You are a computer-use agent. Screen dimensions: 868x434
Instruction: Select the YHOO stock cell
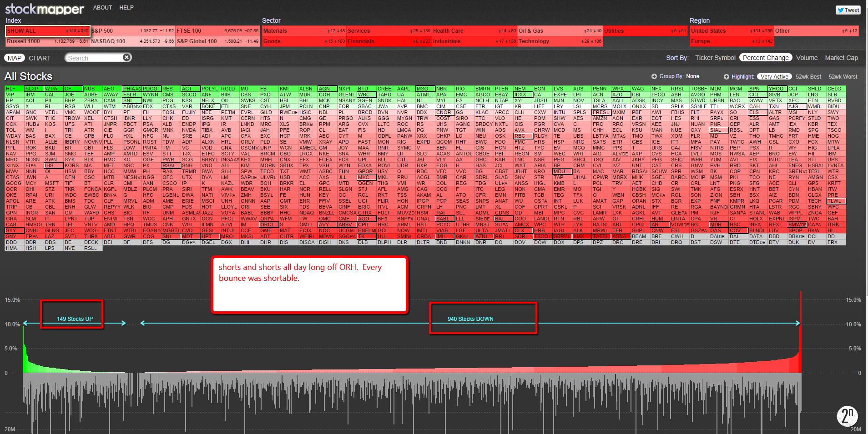pyautogui.click(x=777, y=89)
